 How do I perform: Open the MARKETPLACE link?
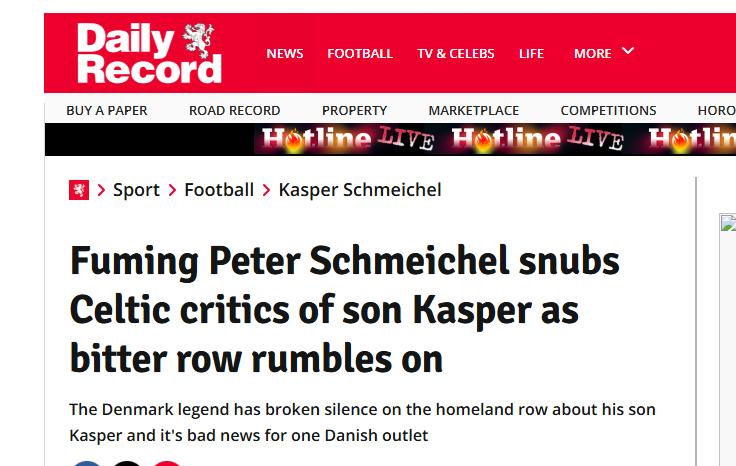pyautogui.click(x=474, y=110)
